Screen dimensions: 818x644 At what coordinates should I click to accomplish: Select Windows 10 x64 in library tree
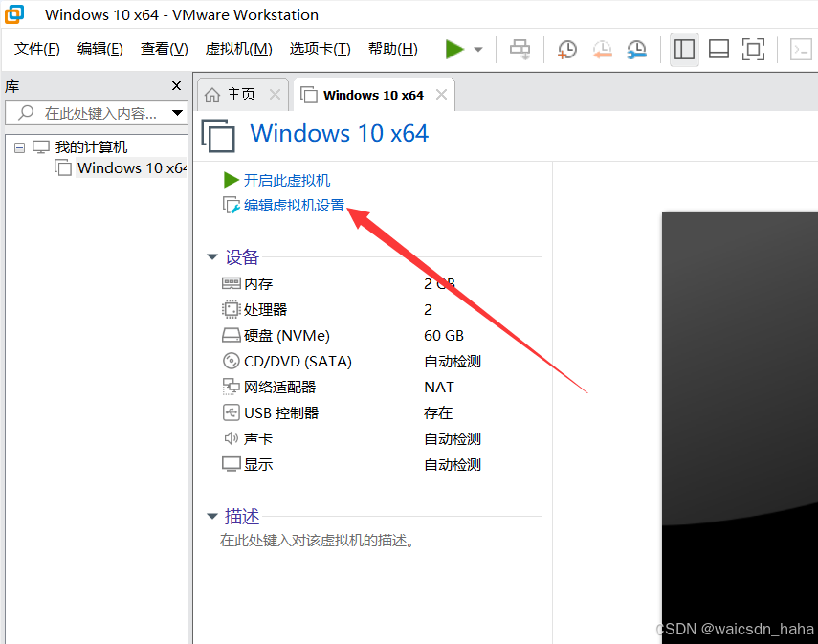click(131, 168)
